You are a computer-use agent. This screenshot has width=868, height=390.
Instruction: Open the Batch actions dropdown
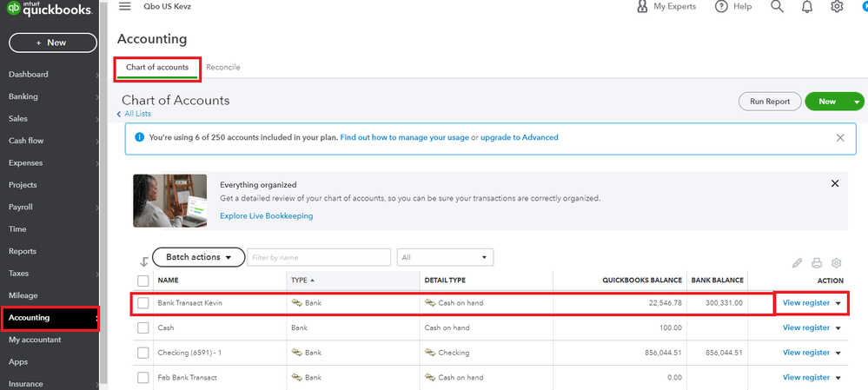pyautogui.click(x=198, y=257)
